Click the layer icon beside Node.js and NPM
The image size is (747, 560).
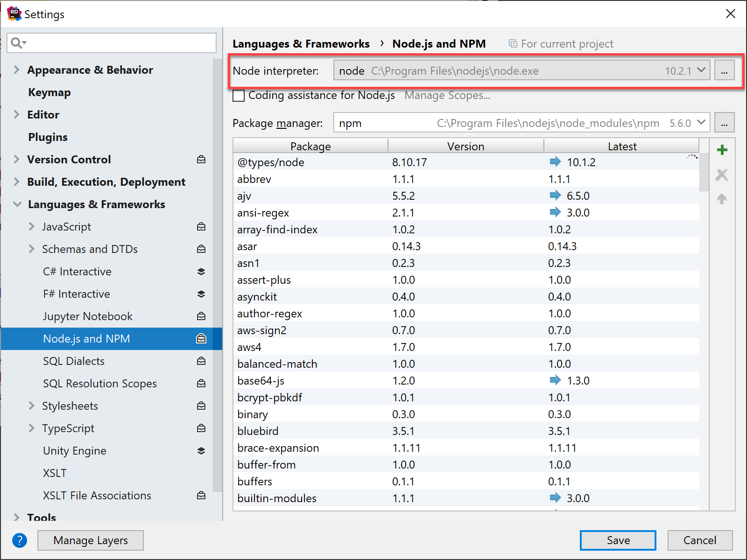pyautogui.click(x=201, y=339)
